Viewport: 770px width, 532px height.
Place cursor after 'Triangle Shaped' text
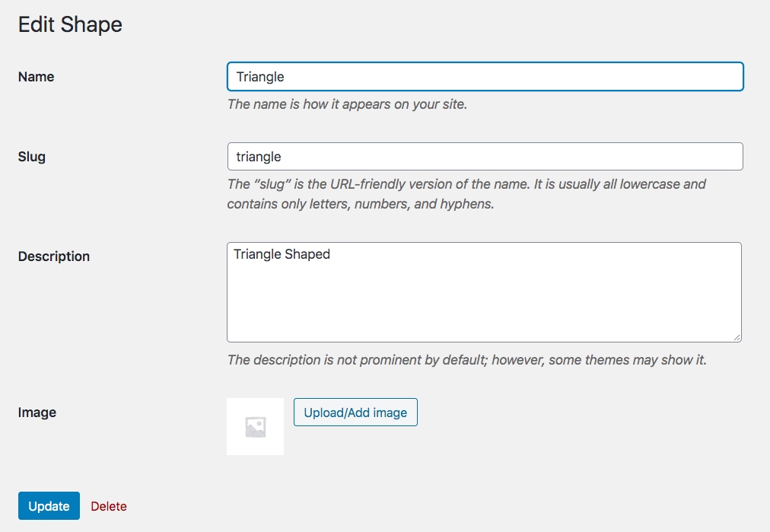[332, 254]
